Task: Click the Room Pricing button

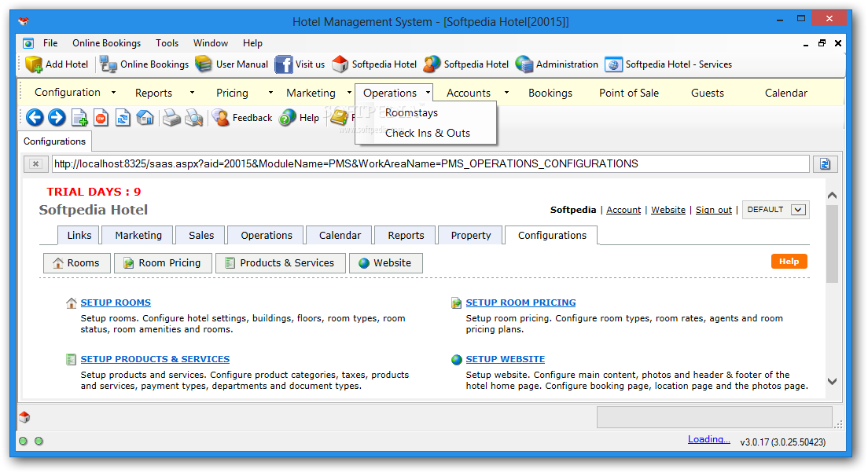Action: coord(163,262)
